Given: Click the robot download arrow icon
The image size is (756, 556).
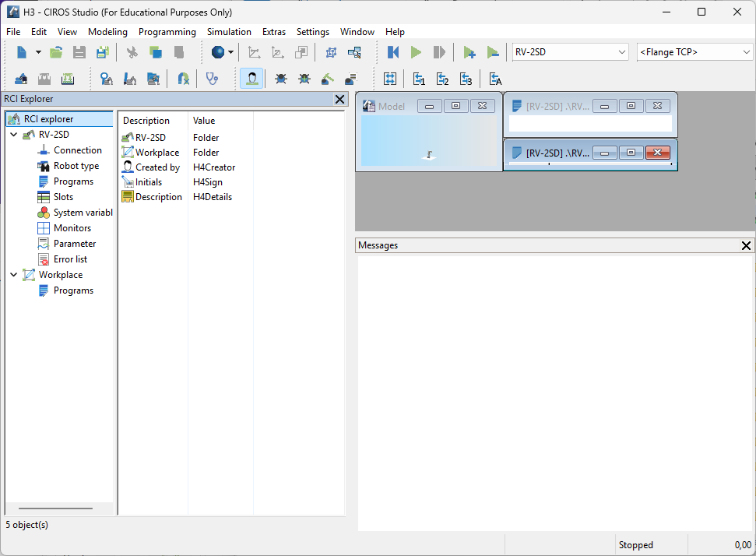Looking at the screenshot, I should pyautogui.click(x=130, y=79).
